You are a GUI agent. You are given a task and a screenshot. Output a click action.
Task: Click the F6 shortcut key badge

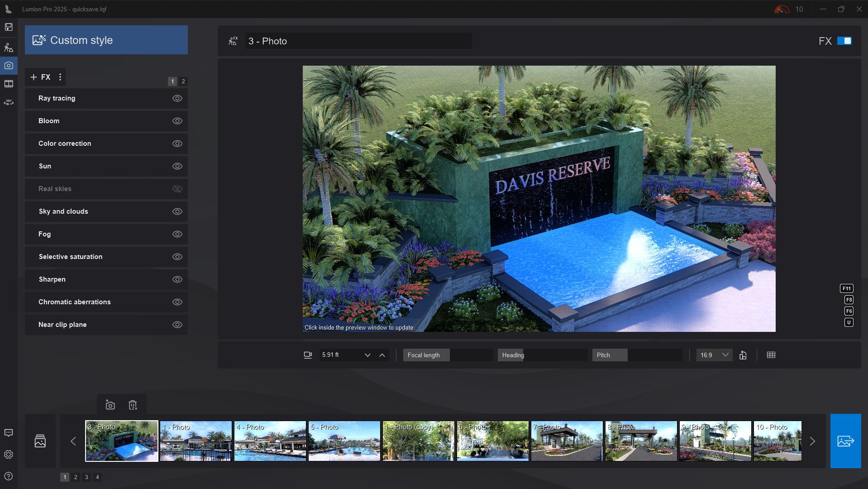(849, 311)
